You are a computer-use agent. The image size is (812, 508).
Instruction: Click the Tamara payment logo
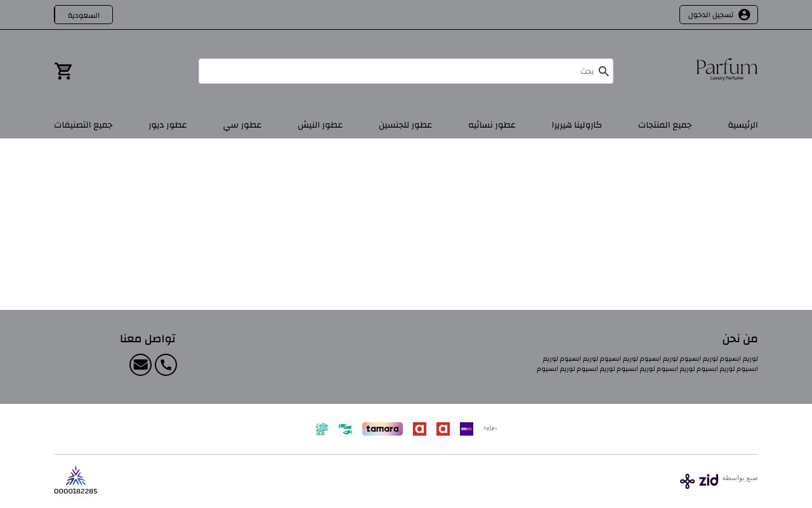(x=383, y=429)
